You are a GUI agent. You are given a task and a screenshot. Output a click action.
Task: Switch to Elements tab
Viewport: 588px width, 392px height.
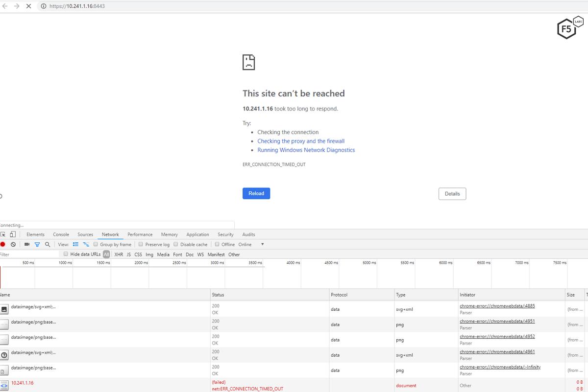pos(35,234)
